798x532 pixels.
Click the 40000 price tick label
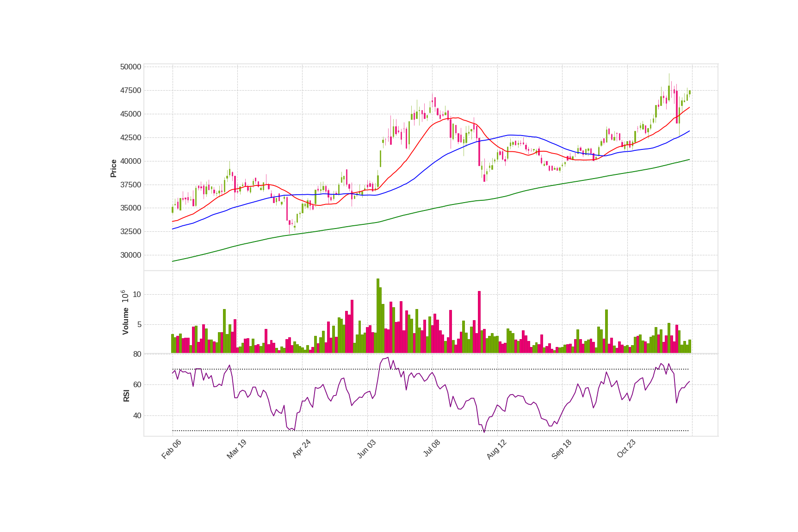[x=130, y=161]
